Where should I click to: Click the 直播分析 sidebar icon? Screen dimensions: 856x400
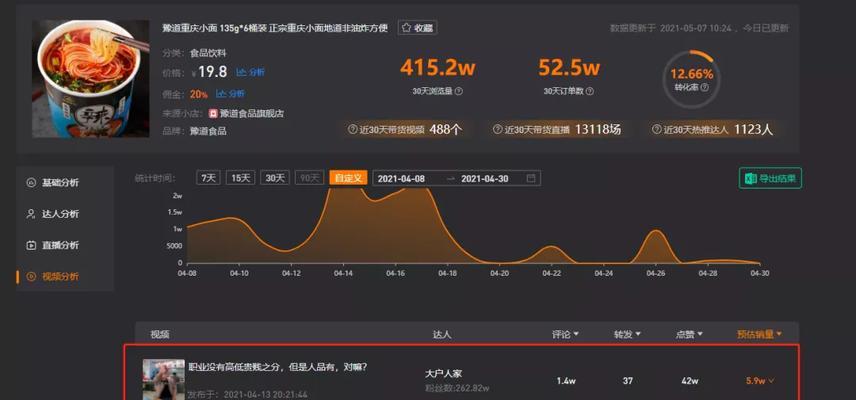pyautogui.click(x=31, y=246)
